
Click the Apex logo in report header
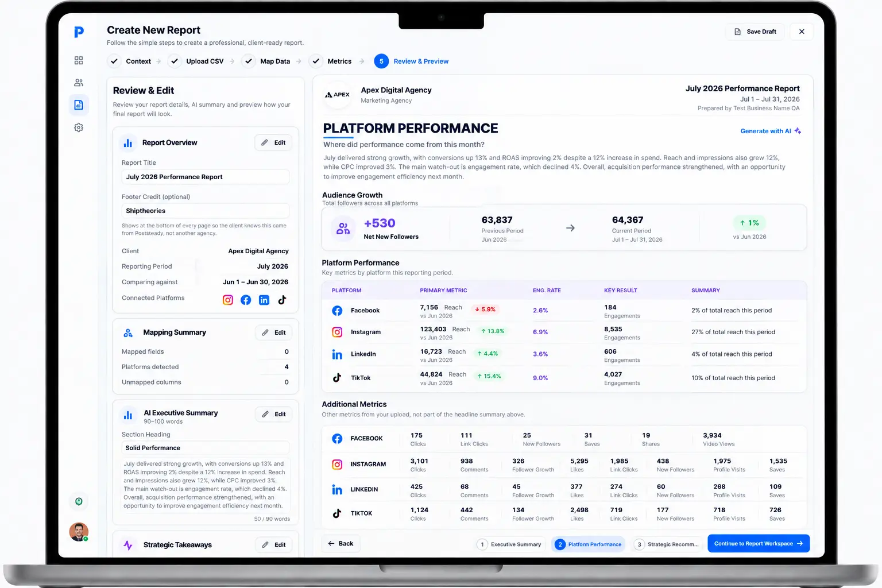[338, 95]
